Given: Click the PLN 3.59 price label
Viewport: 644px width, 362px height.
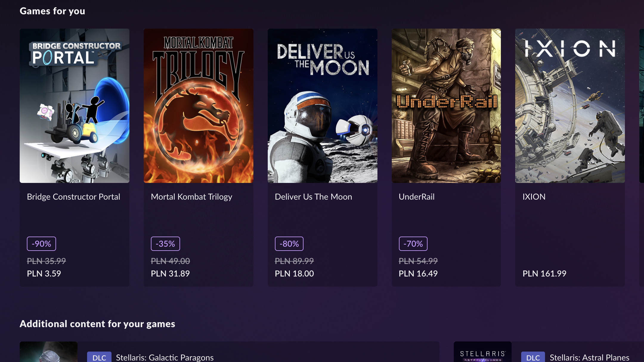Looking at the screenshot, I should tap(44, 273).
